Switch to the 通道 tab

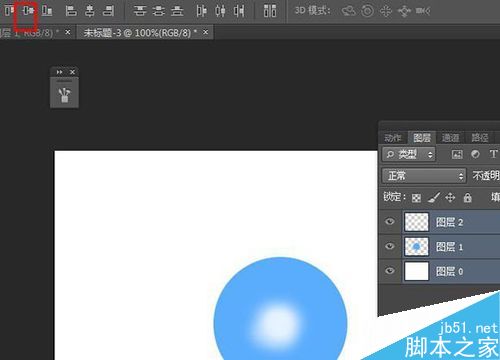point(450,138)
